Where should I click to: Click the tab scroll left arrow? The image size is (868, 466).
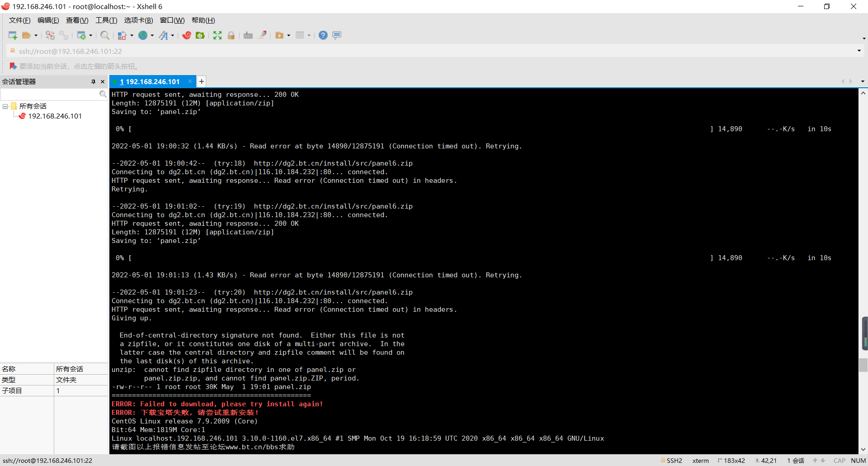point(843,81)
